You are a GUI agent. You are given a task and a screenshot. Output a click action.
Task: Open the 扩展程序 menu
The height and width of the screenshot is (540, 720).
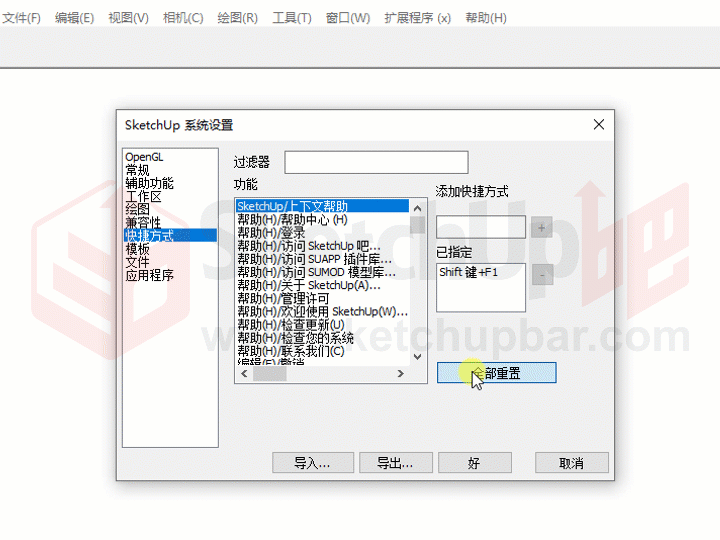pyautogui.click(x=417, y=18)
